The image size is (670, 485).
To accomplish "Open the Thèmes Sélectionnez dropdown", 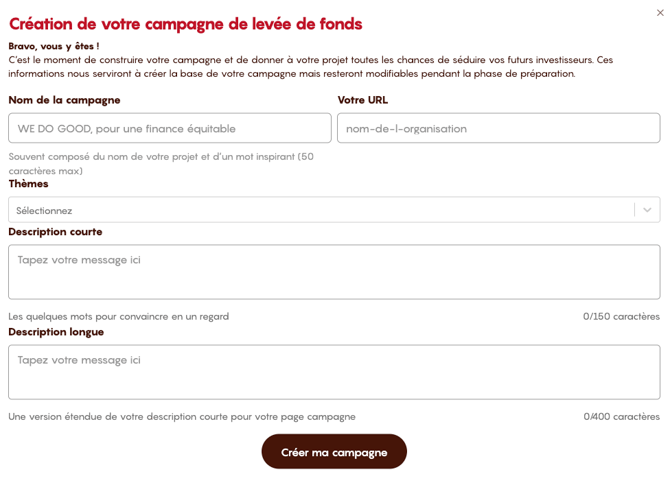I will (320, 210).
